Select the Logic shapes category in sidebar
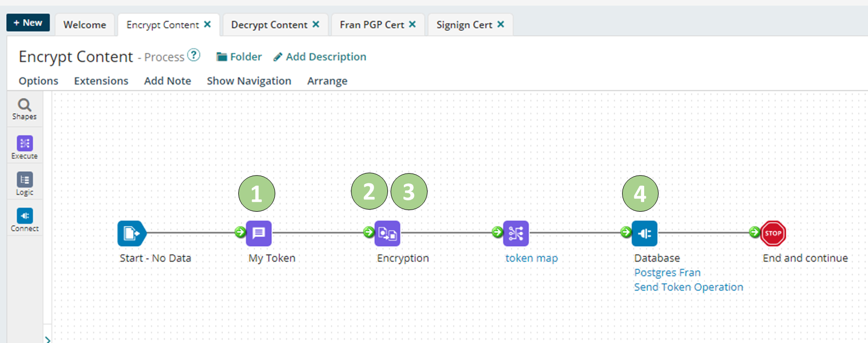The width and height of the screenshot is (868, 343). (x=24, y=182)
